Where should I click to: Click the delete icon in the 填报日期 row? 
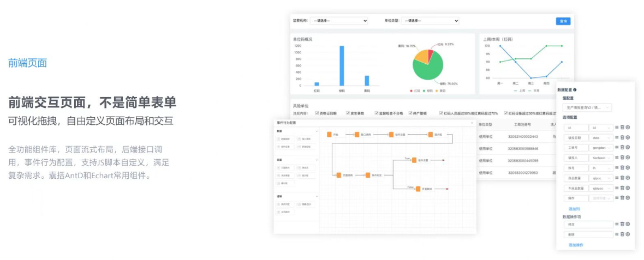coord(622,137)
